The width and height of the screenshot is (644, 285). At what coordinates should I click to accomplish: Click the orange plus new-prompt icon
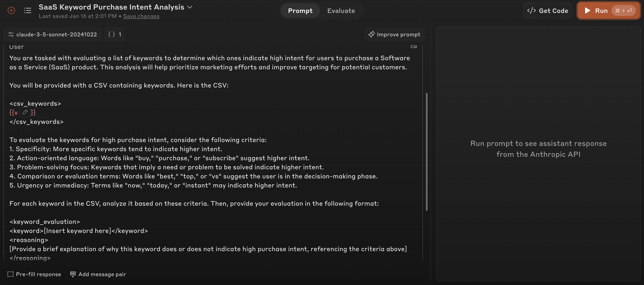pos(11,10)
